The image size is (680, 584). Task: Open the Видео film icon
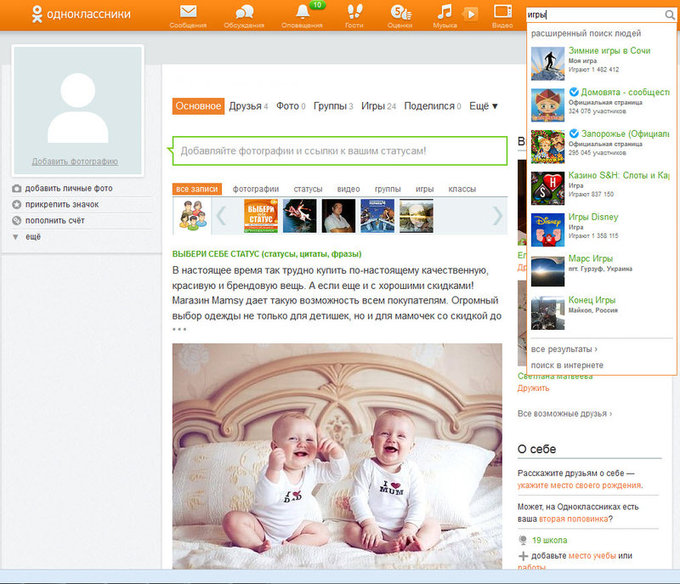click(503, 11)
